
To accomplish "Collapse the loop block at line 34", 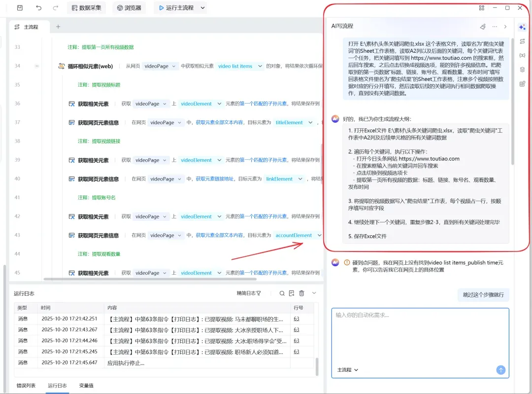I will coord(36,66).
